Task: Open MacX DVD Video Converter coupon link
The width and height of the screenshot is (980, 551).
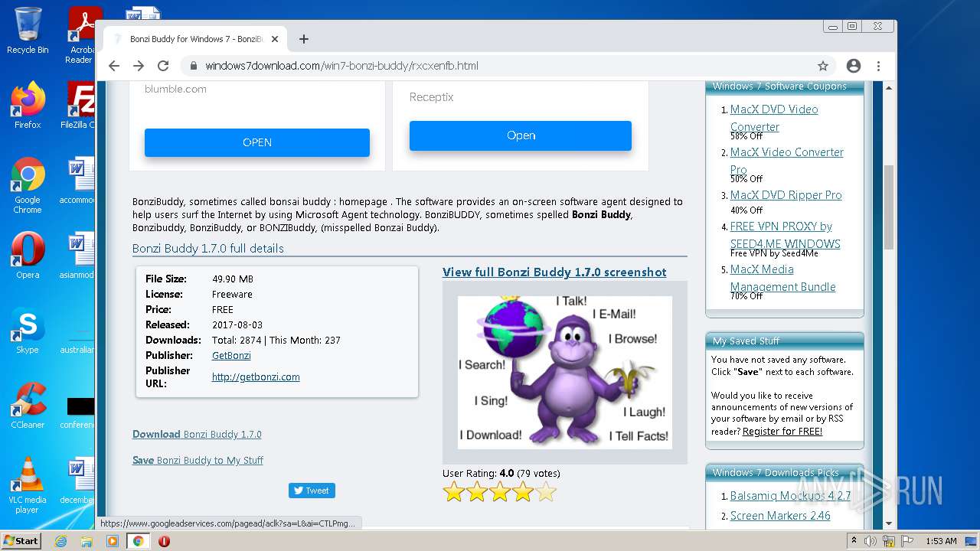Action: 774,118
